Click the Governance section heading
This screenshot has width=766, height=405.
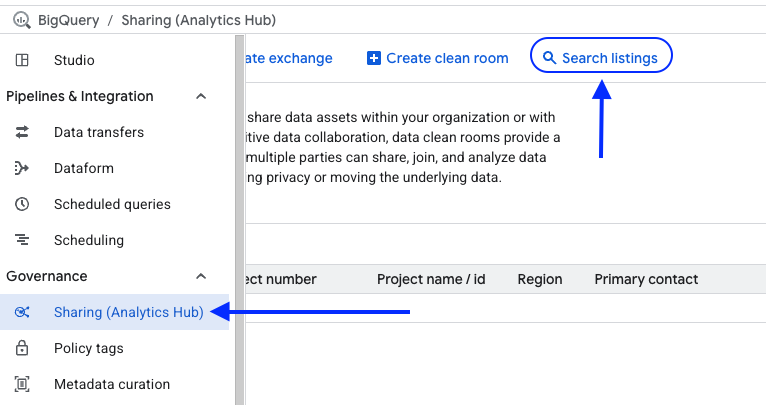click(47, 276)
